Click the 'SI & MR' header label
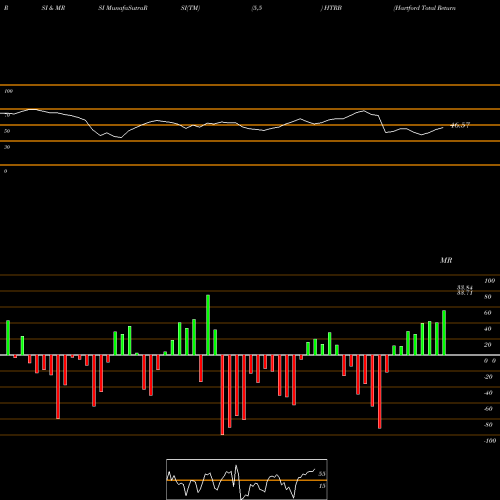Image resolution: width=500 pixels, height=500 pixels. pos(53,8)
